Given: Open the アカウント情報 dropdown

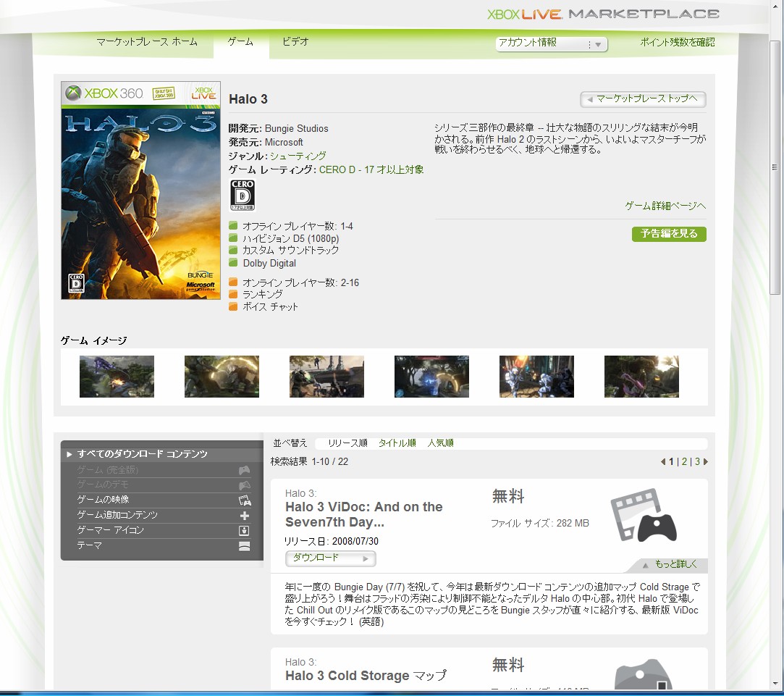Looking at the screenshot, I should point(552,43).
